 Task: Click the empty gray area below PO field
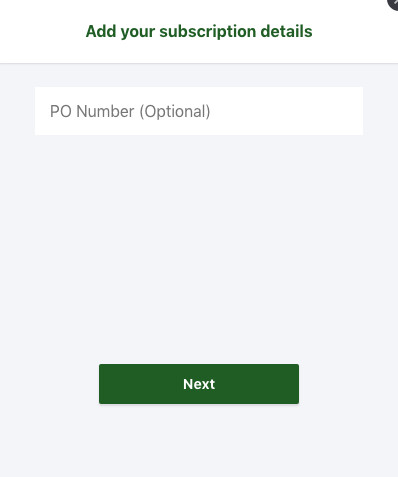click(x=199, y=247)
